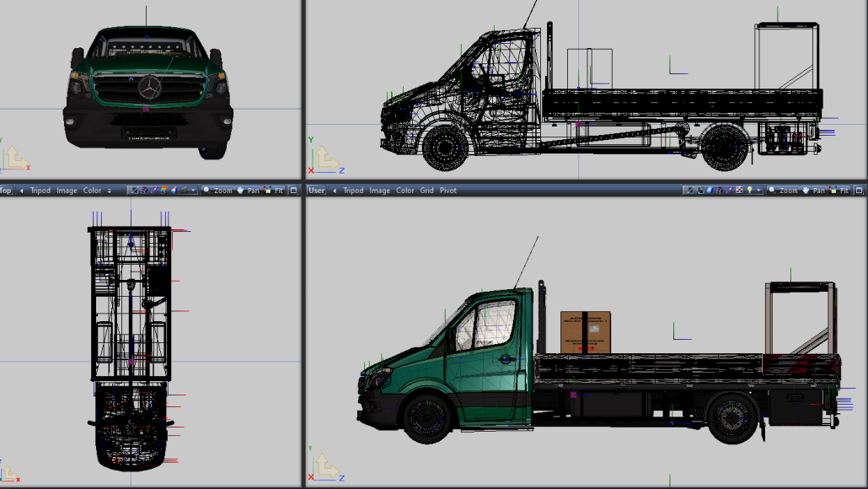Toggle the purple bone icon in Top view header
The height and width of the screenshot is (489, 868).
coord(154,190)
